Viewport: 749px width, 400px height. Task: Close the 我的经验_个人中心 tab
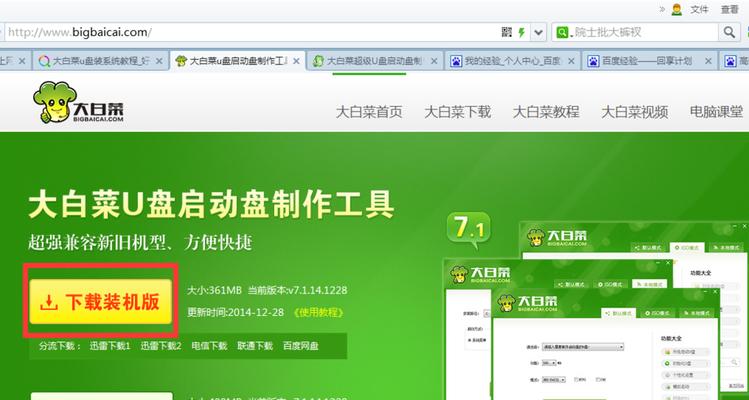coord(571,61)
